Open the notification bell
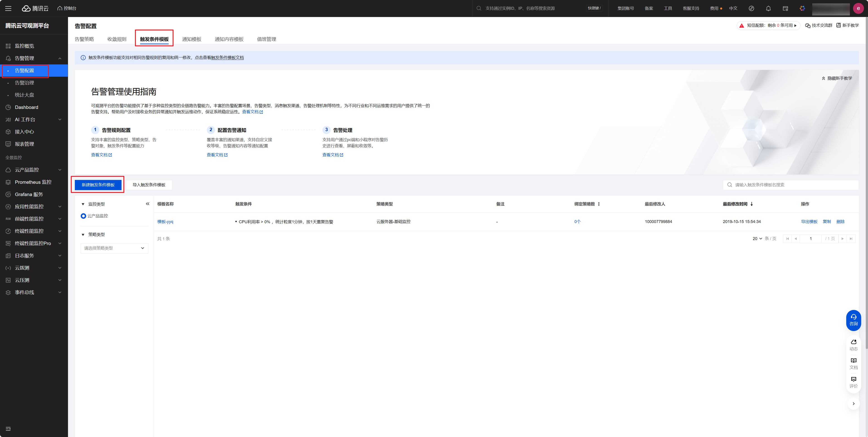The height and width of the screenshot is (437, 868). 768,8
